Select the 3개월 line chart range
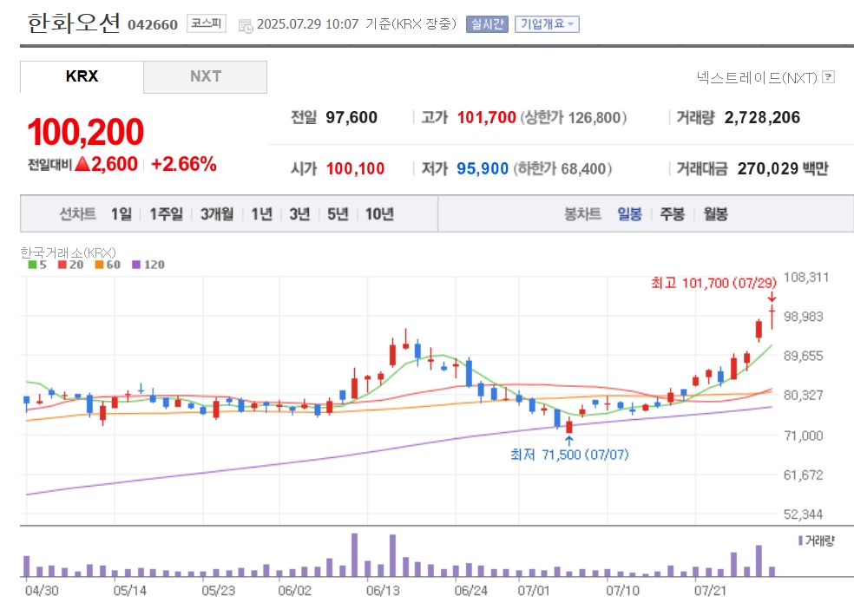 coord(217,214)
